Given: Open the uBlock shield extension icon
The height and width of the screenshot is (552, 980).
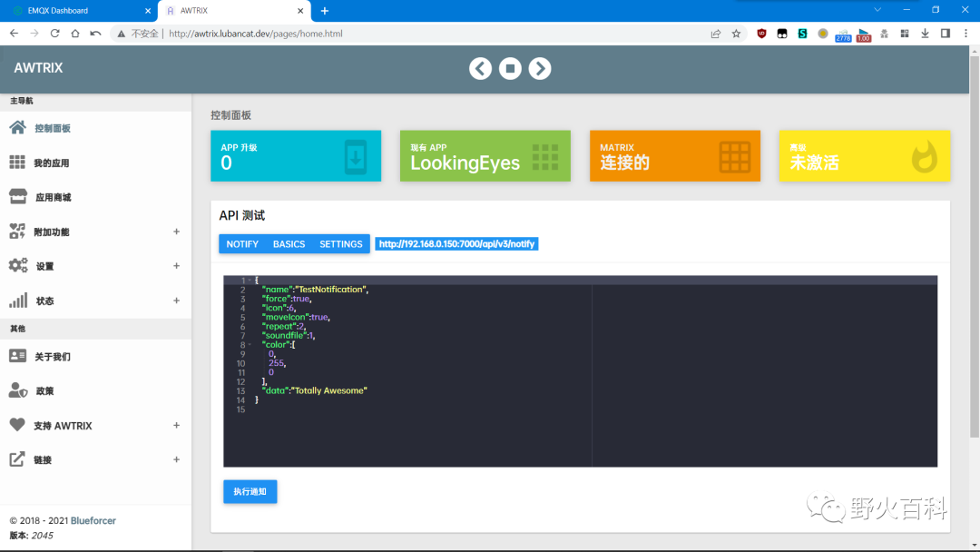Looking at the screenshot, I should (761, 34).
